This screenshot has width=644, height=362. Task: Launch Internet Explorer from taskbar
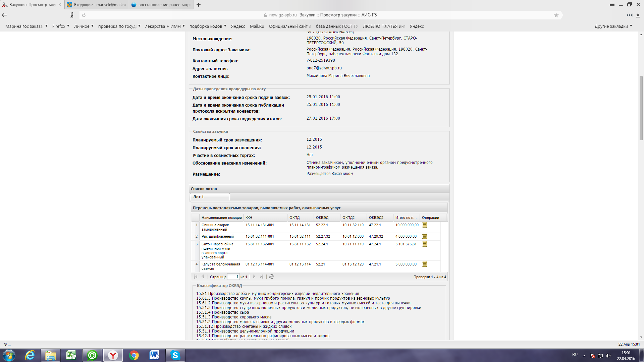[x=30, y=355]
